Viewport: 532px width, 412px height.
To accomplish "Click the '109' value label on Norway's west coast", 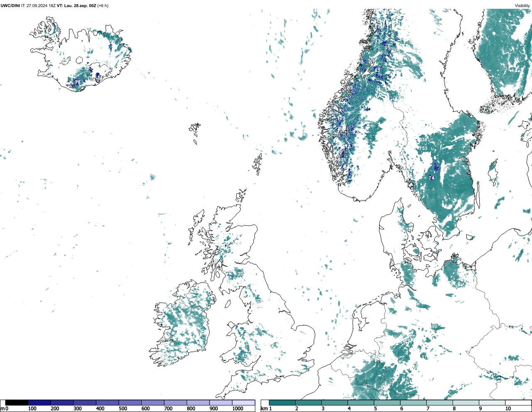I will coord(341,118).
